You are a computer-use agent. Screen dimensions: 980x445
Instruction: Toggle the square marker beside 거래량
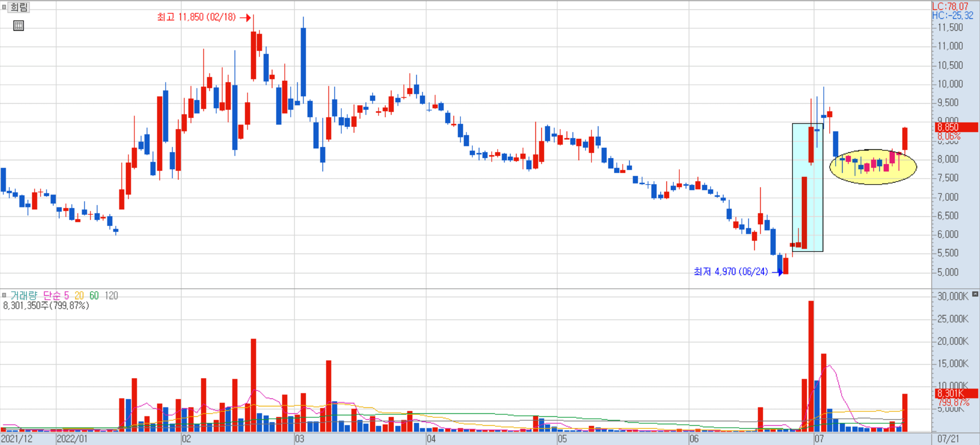(4, 295)
